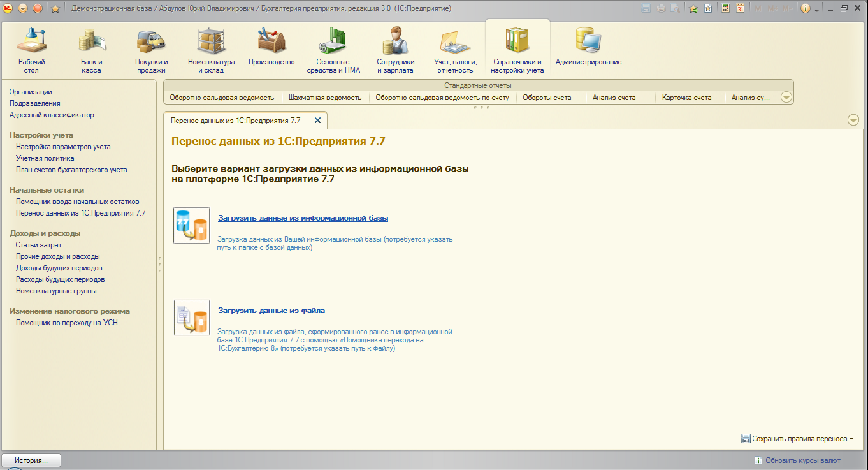Expand the arrow next to Info icon

click(x=816, y=9)
